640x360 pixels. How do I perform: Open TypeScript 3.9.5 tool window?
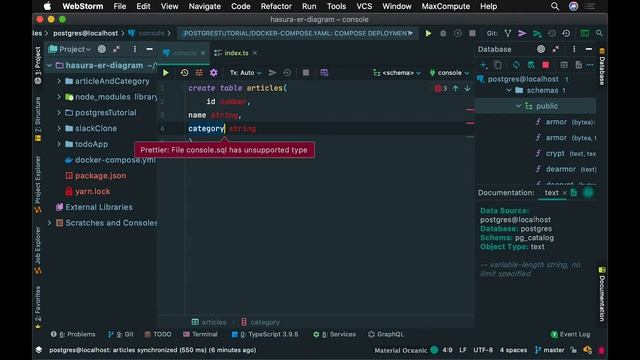[x=265, y=334]
